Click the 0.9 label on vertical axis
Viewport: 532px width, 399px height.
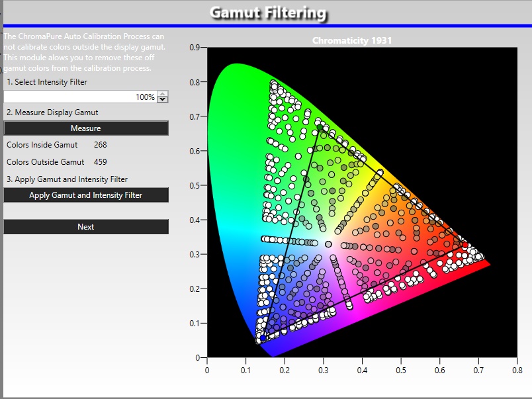coord(195,48)
